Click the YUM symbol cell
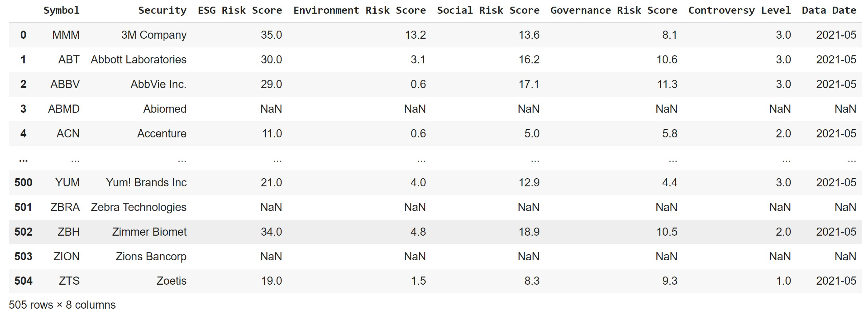Image resolution: width=868 pixels, height=315 pixels. pos(67,182)
